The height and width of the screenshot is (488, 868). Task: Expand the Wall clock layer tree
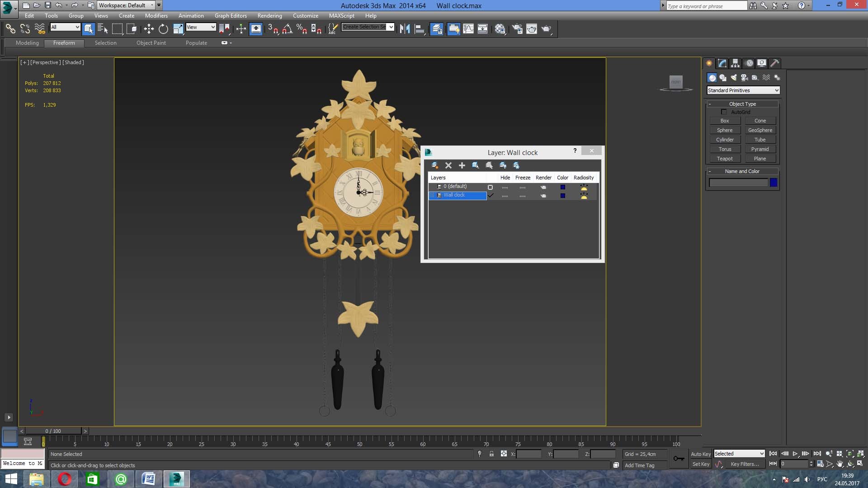432,195
